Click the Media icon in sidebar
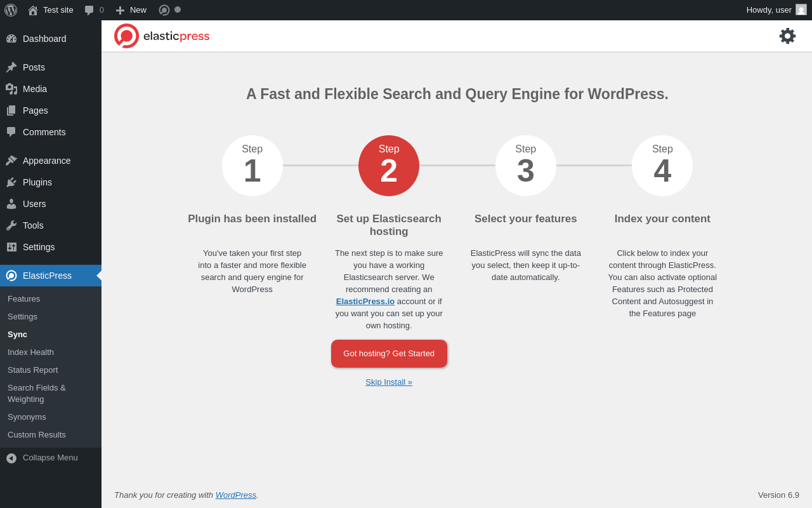 pyautogui.click(x=11, y=89)
